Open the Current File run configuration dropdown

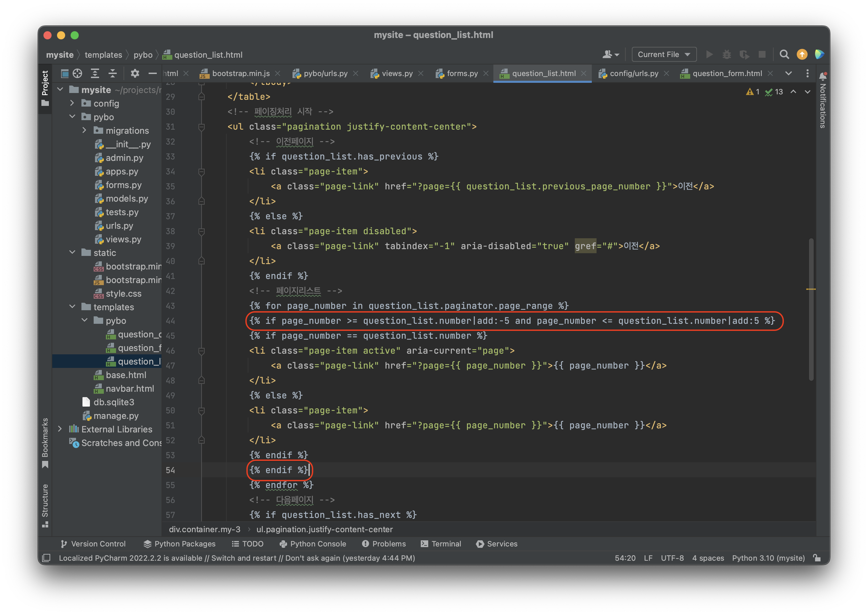click(x=664, y=55)
